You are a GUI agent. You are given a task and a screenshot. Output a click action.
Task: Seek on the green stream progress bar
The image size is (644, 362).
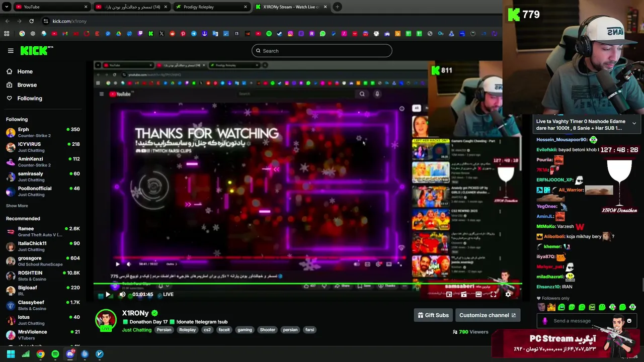pyautogui.click(x=307, y=284)
